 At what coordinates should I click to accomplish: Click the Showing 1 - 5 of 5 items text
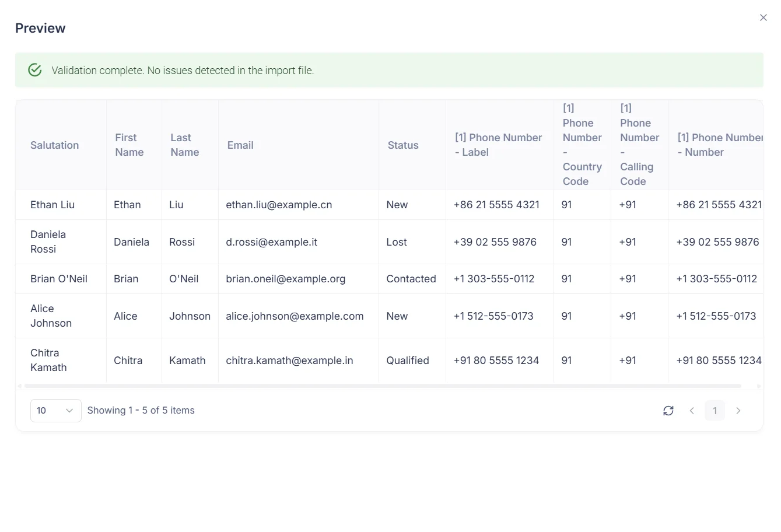coord(141,411)
